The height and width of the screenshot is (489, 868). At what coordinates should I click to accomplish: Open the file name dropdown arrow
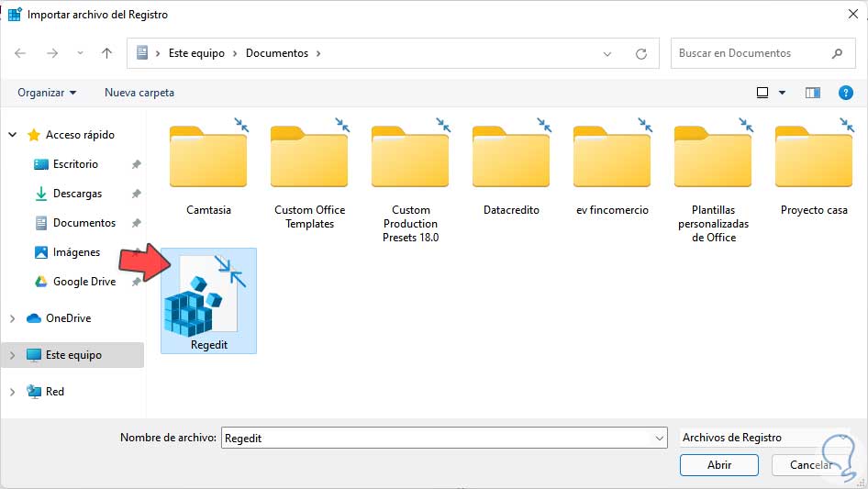point(660,438)
